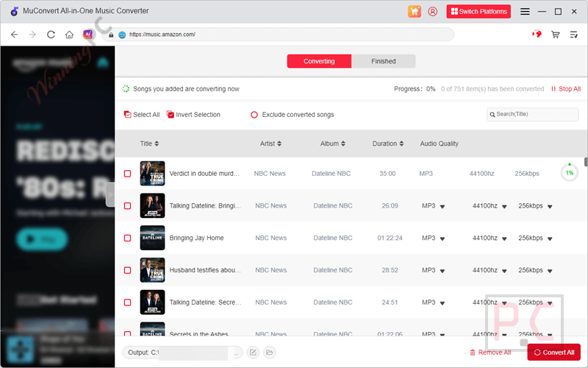588x368 pixels.
Task: Click the Invert Selection icon
Action: pos(171,115)
